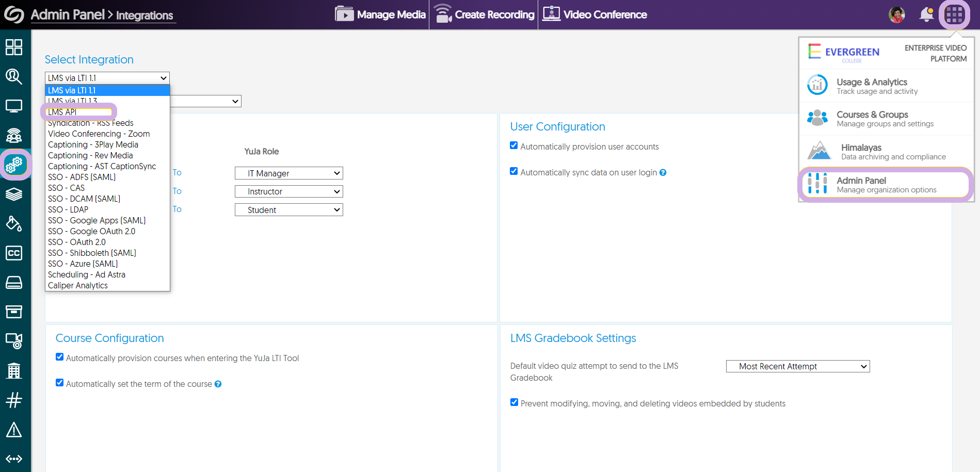This screenshot has width=980, height=472.
Task: Toggle Prevent modifying embedded videos checkbox
Action: 515,402
